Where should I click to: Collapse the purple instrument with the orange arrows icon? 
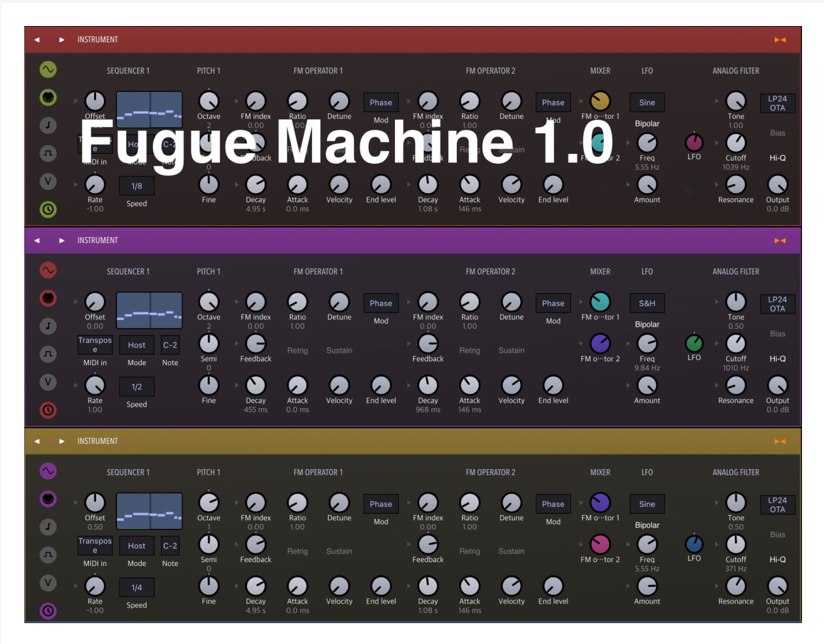click(780, 241)
